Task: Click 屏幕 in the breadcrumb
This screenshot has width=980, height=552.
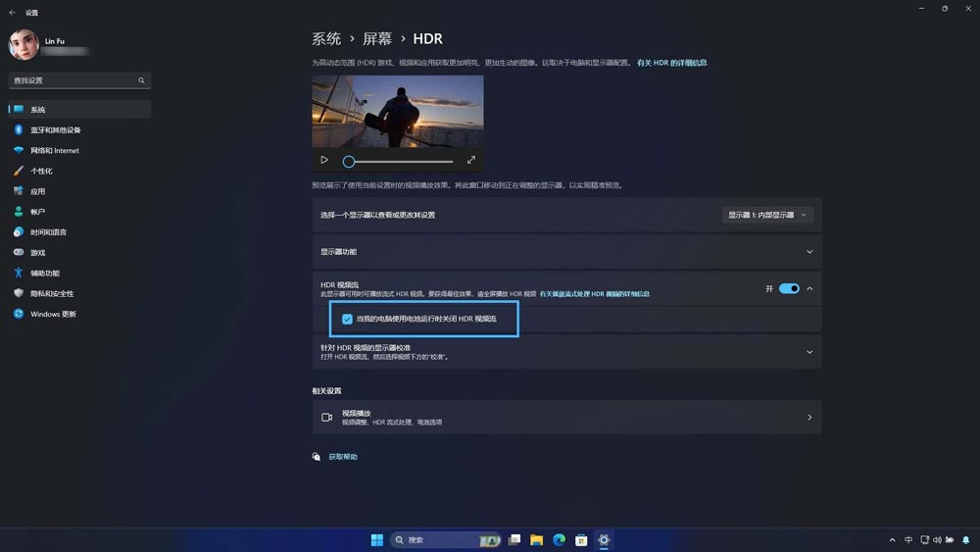Action: click(377, 39)
